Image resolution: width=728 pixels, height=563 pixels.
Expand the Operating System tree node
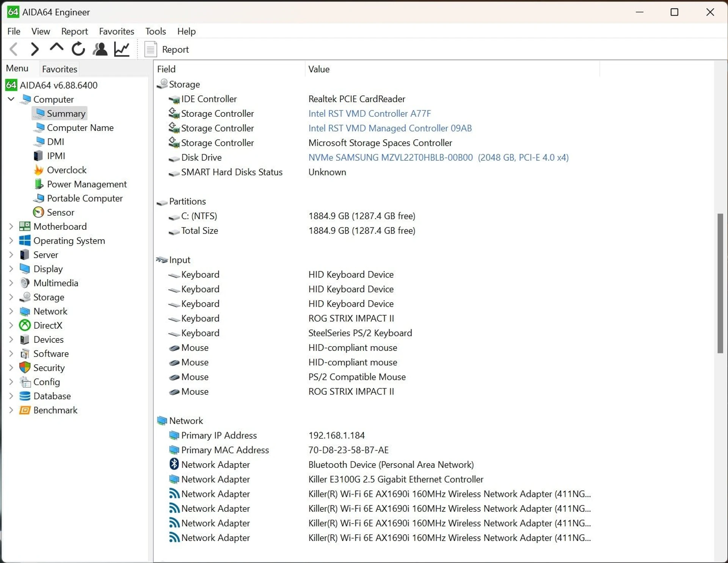coord(11,240)
